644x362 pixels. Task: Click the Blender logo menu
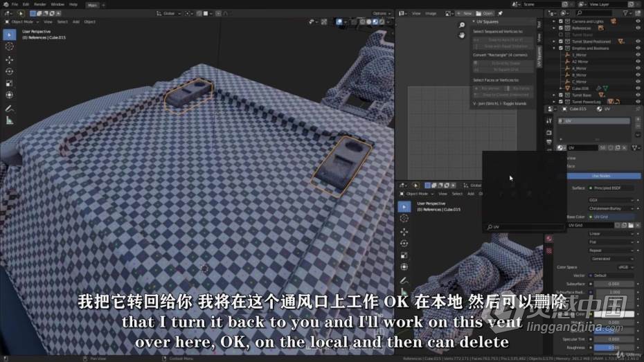pyautogui.click(x=6, y=4)
